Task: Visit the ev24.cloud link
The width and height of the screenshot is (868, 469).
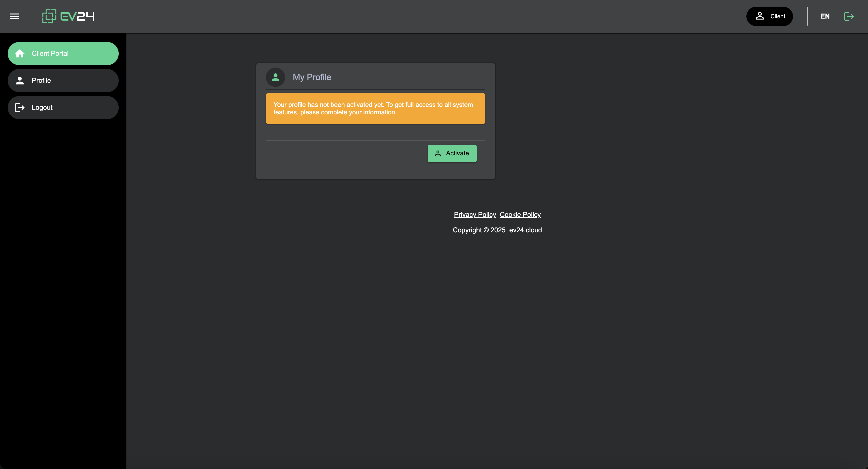Action: (525, 230)
